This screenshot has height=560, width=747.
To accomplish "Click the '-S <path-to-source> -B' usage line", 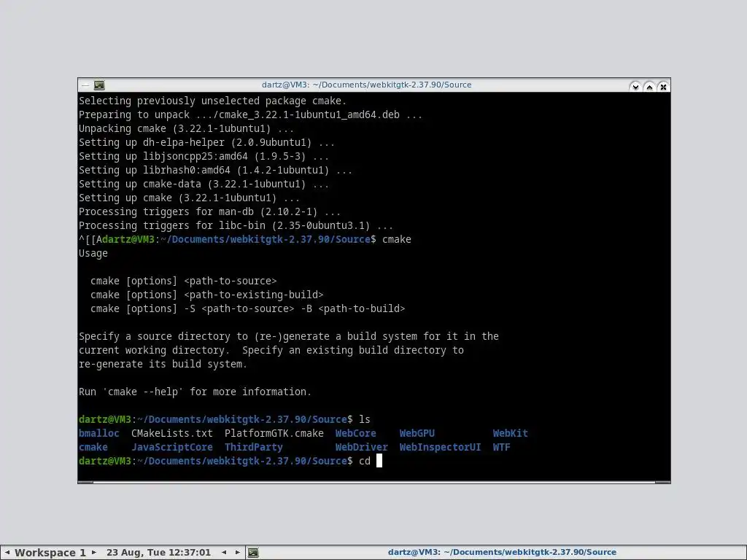I will click(x=248, y=308).
